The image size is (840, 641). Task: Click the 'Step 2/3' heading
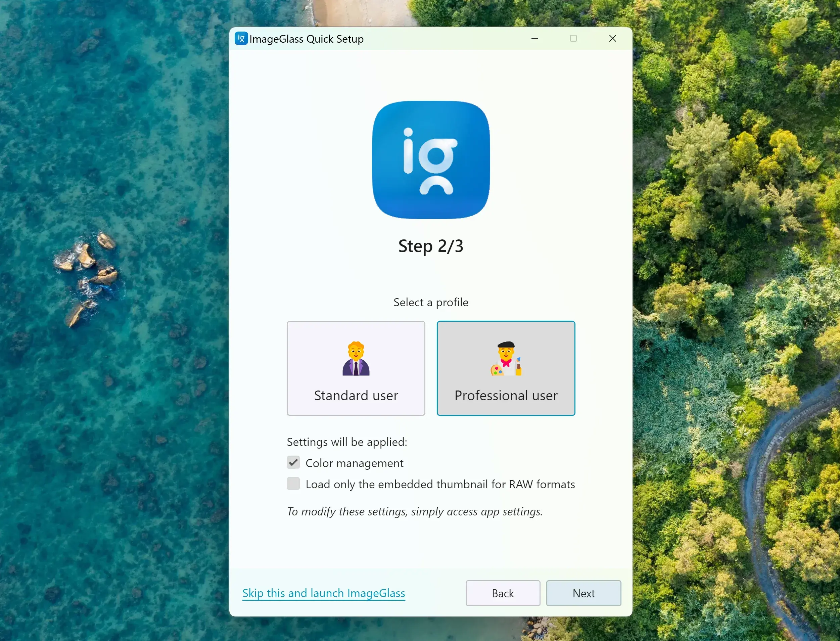(431, 246)
